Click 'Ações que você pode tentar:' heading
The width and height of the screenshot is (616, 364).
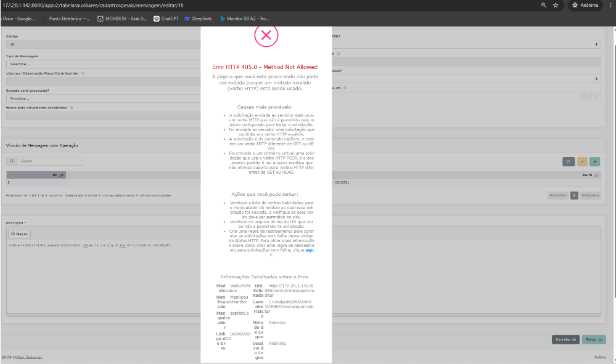pyautogui.click(x=265, y=194)
